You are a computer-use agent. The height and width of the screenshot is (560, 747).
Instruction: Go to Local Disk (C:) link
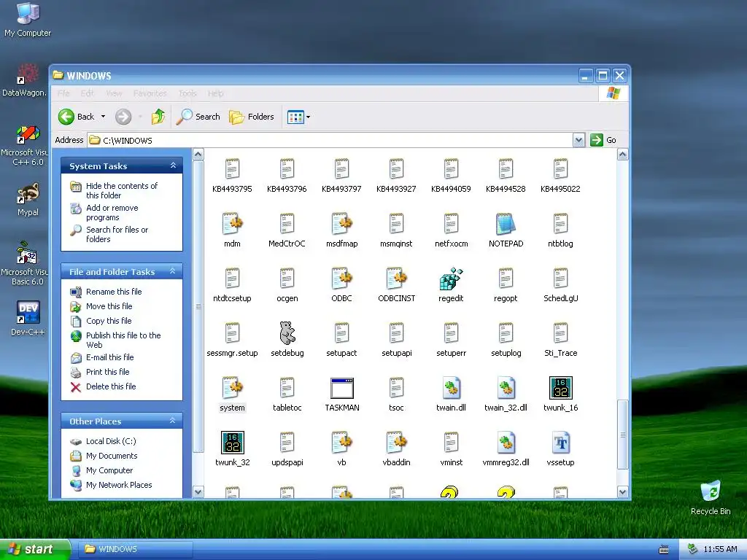(111, 441)
